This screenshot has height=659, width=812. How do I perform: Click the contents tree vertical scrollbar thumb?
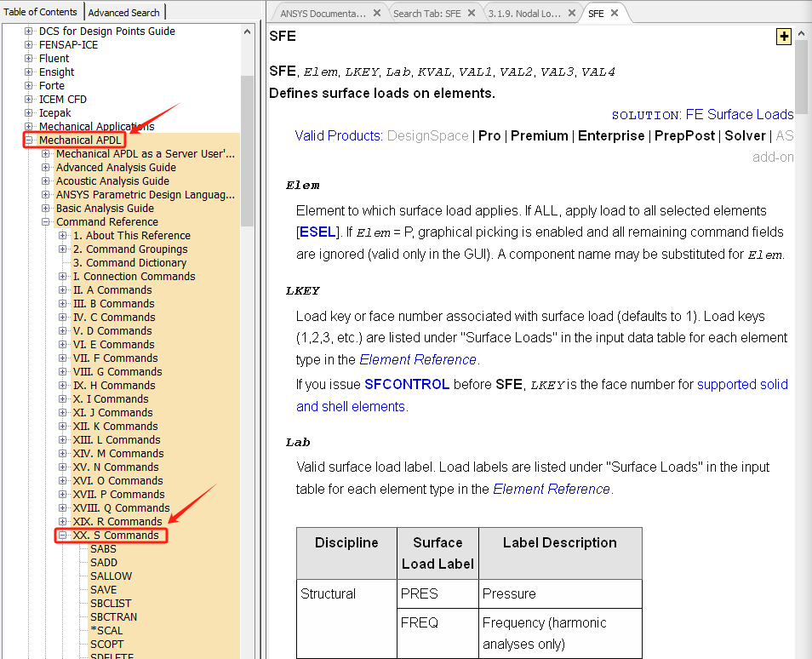[x=247, y=150]
